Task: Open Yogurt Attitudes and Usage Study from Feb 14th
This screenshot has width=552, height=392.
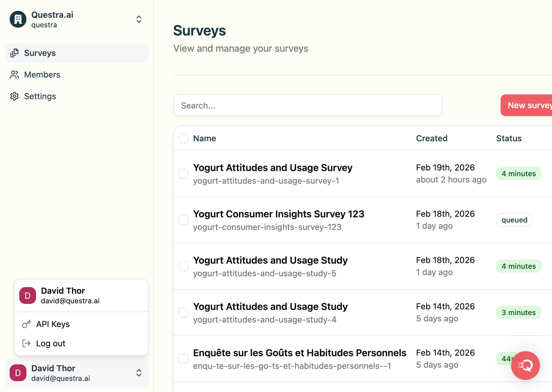Action: pyautogui.click(x=270, y=307)
